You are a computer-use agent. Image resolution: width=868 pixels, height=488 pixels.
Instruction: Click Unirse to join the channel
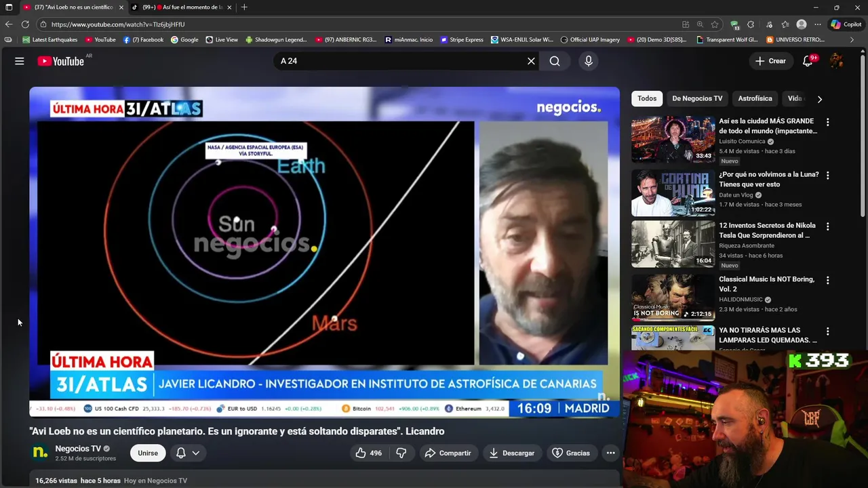click(148, 453)
